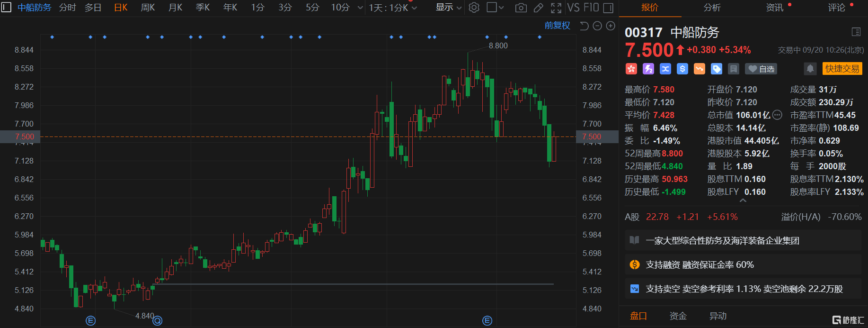Zoom in the chart with plus icon
Screen dimensions: 868x328
click(x=611, y=26)
